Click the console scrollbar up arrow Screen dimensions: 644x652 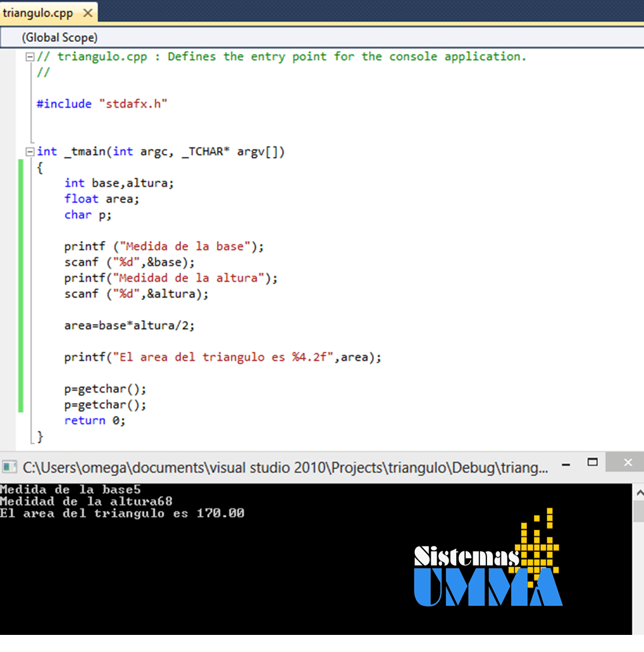pos(638,492)
